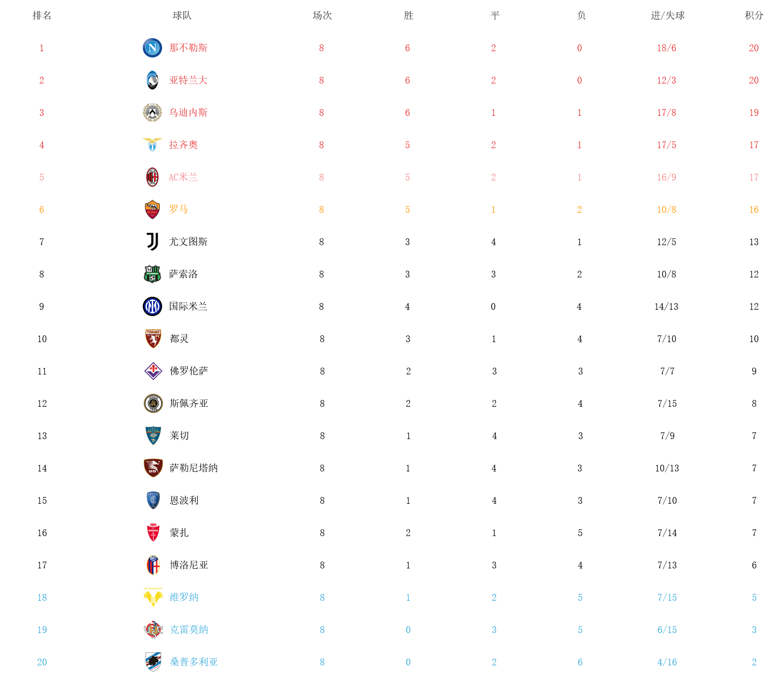Select the Fiorentina diamond logo
The height and width of the screenshot is (673, 784).
tap(153, 371)
